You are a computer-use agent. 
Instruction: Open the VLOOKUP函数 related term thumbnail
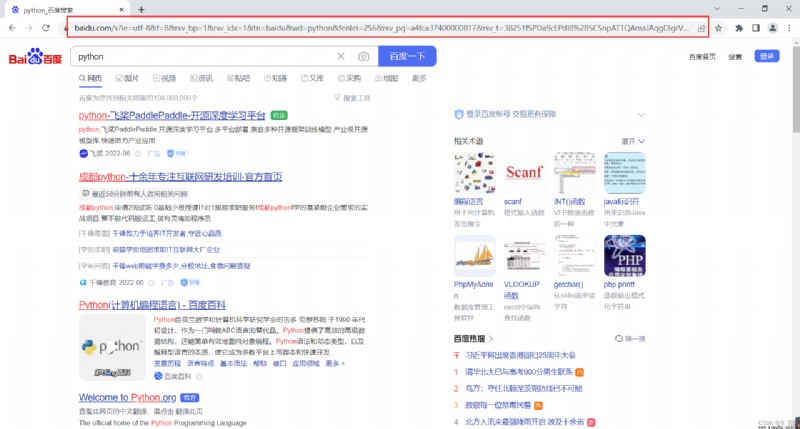point(524,256)
